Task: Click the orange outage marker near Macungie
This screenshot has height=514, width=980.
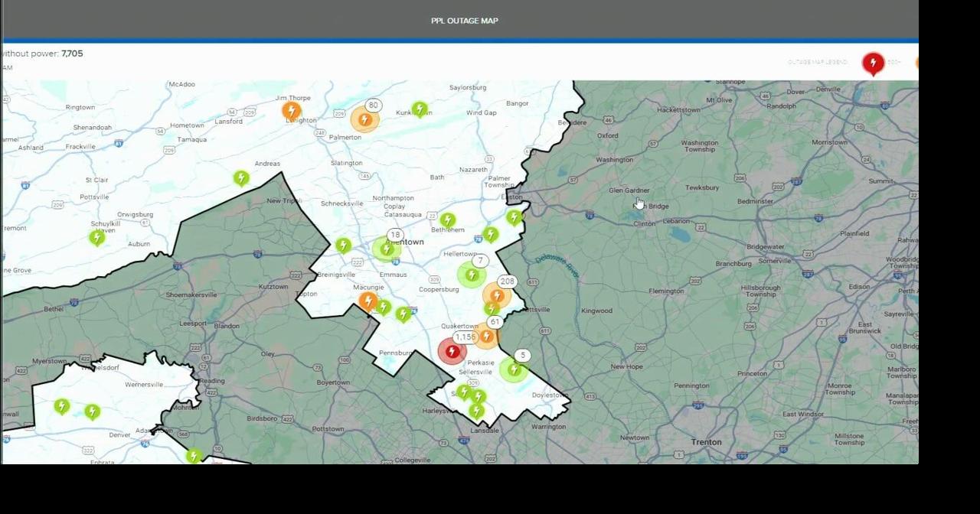Action: point(367,301)
